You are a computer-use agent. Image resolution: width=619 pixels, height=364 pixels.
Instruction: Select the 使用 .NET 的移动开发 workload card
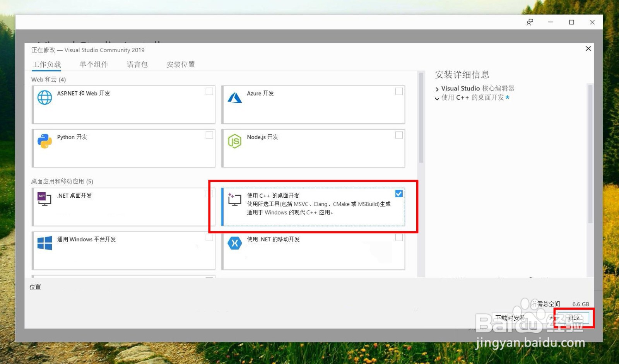point(313,250)
